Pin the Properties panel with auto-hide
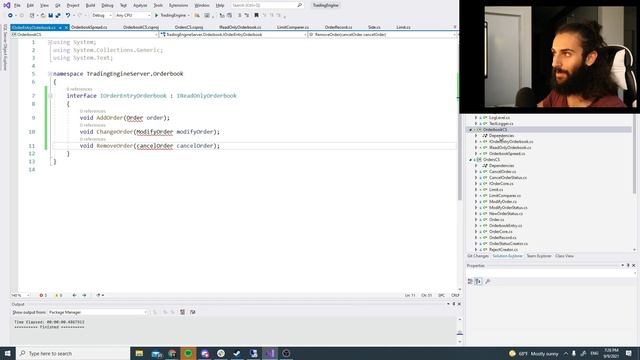Screen dimensions: 640x360 pyautogui.click(x=628, y=266)
